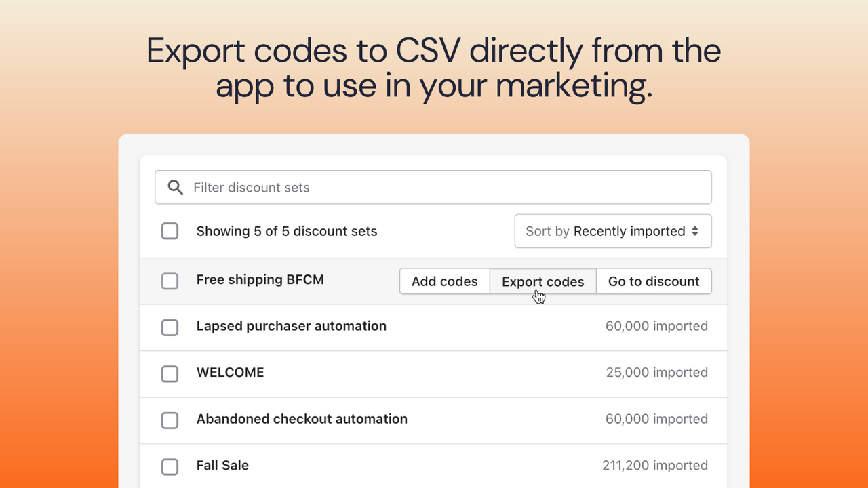
Task: Click the 'Export codes' button
Action: point(542,281)
